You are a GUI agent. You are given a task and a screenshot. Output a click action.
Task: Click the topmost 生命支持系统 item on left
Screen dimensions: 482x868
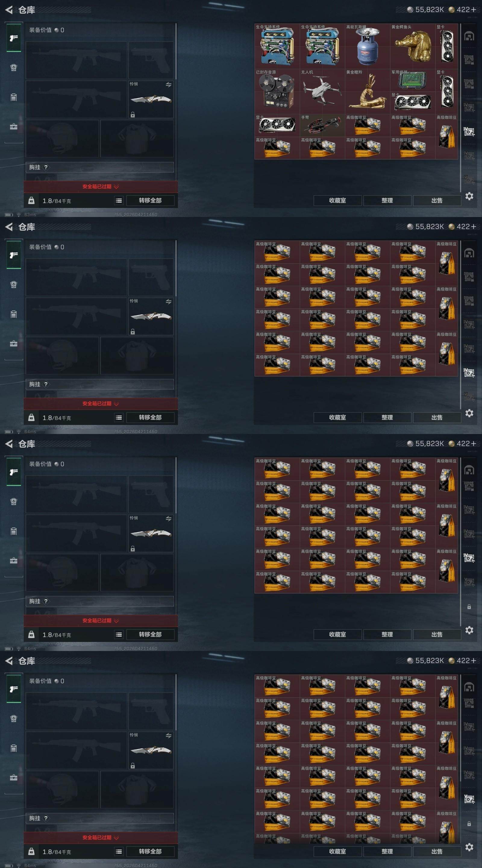tap(277, 46)
